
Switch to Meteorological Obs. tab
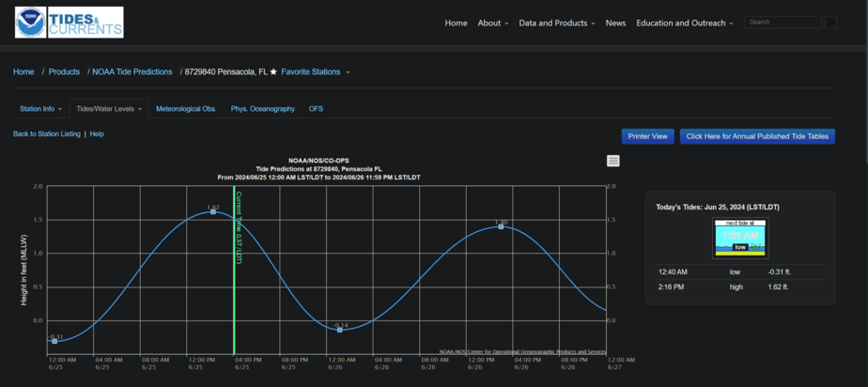point(186,109)
